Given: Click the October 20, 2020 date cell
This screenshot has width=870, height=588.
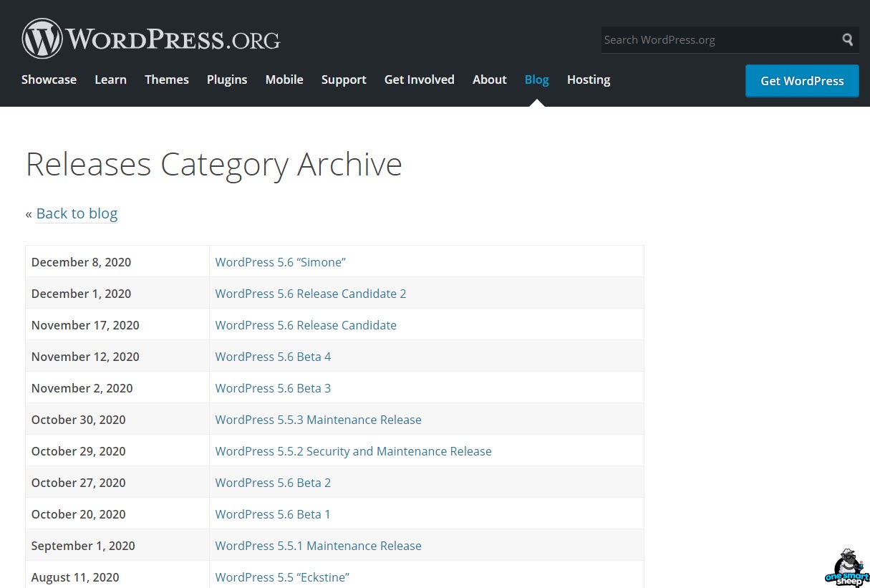Looking at the screenshot, I should 117,514.
